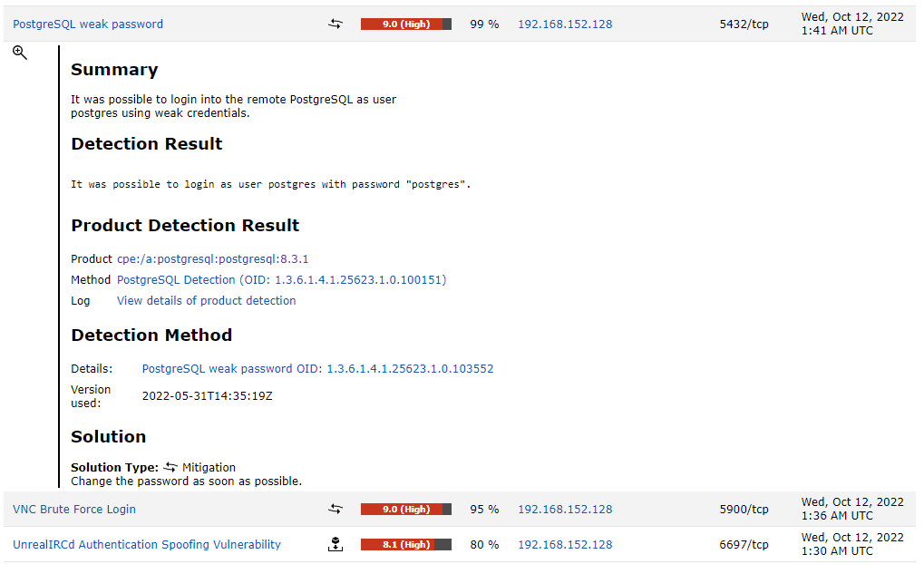Screen dimensions: 924x564
Task: Click version value 2022-05-31T14:35:19Z
Action: coord(208,396)
